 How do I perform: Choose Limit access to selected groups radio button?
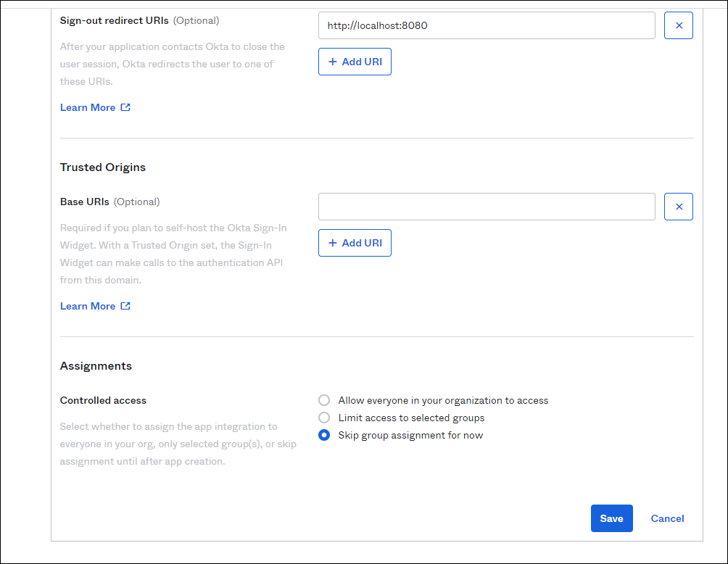tap(324, 418)
